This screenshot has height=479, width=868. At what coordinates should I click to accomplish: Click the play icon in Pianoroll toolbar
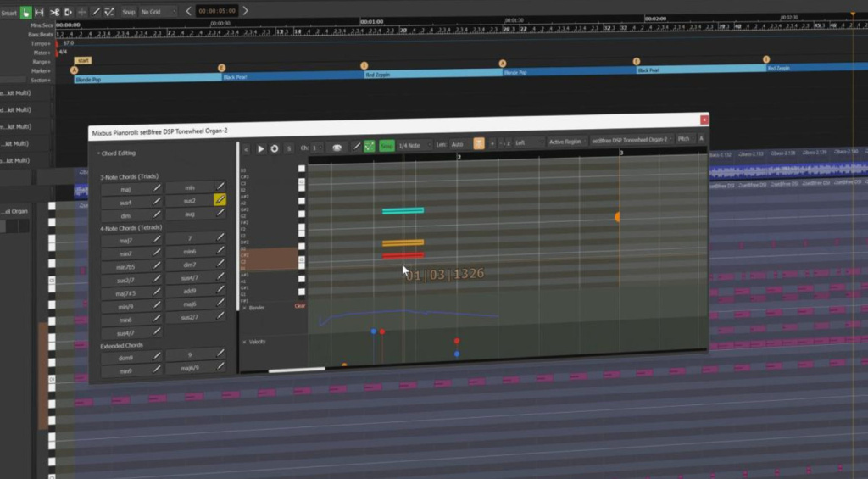(261, 149)
